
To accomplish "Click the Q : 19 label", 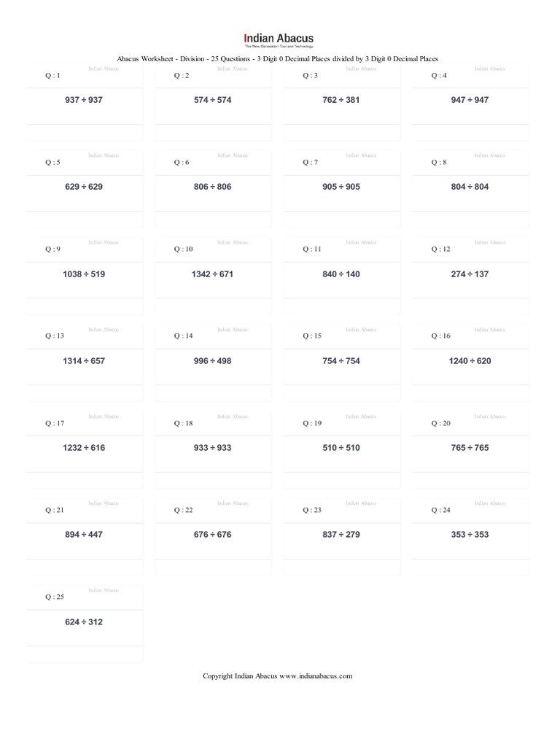I will (x=312, y=423).
